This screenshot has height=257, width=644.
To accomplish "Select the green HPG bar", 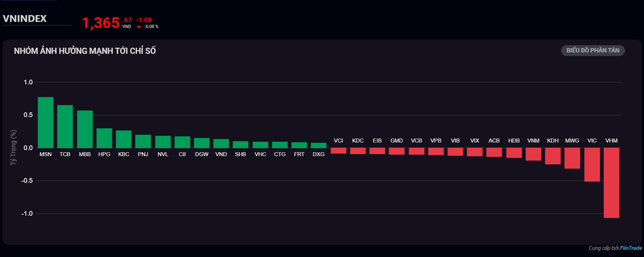I will click(104, 138).
